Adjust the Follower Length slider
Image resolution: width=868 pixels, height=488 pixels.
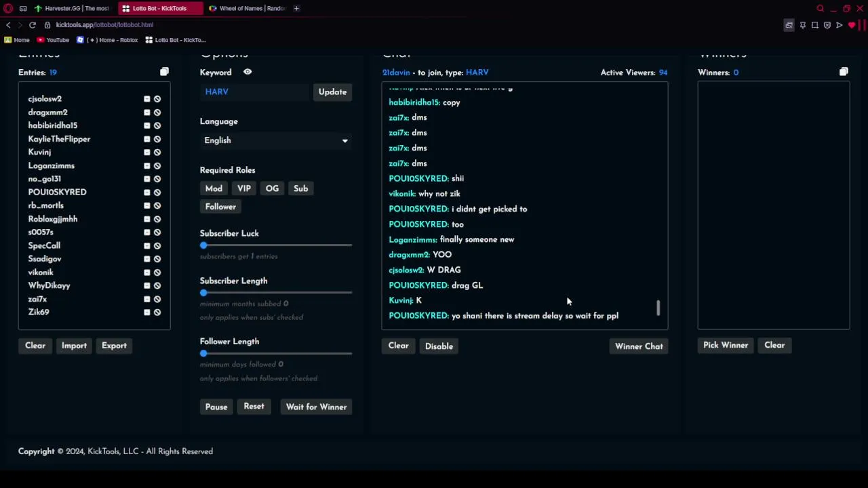pyautogui.click(x=203, y=354)
